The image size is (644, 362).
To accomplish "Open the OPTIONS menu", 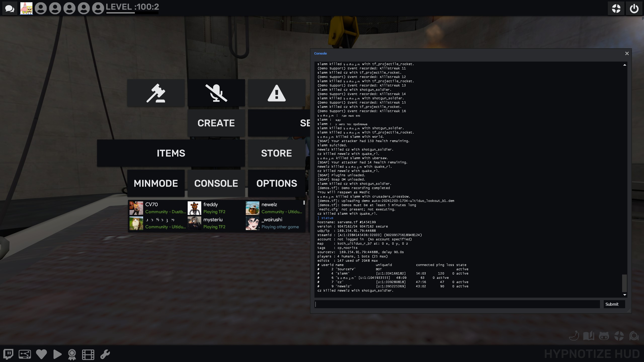I will pos(276,183).
